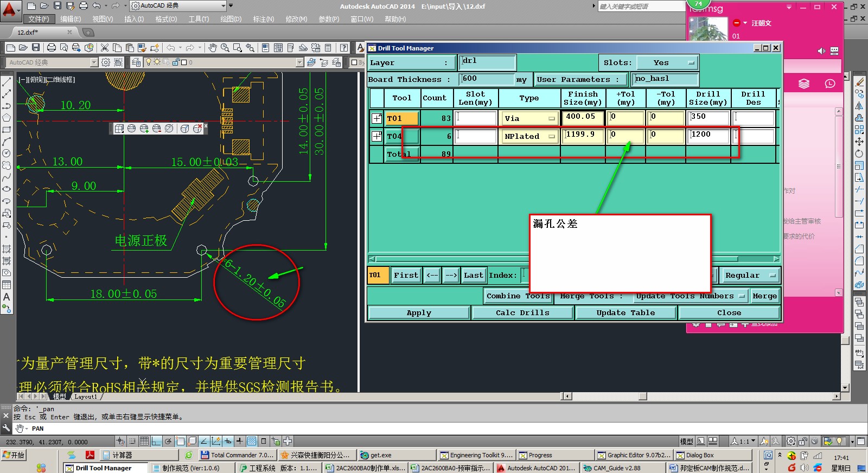The width and height of the screenshot is (868, 473).
Task: Click the wrench icon beside command line
Action: click(6, 428)
